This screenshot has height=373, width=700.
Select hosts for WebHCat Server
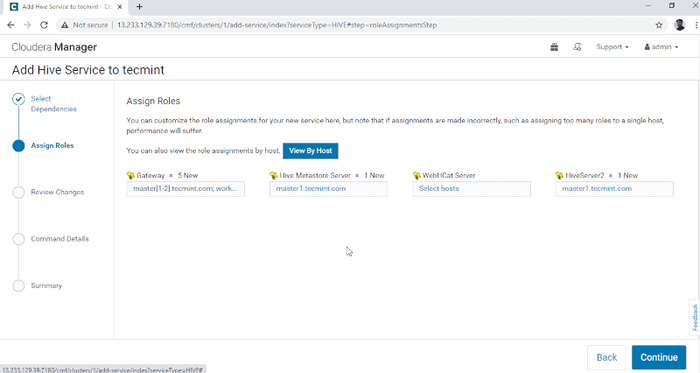tap(471, 189)
